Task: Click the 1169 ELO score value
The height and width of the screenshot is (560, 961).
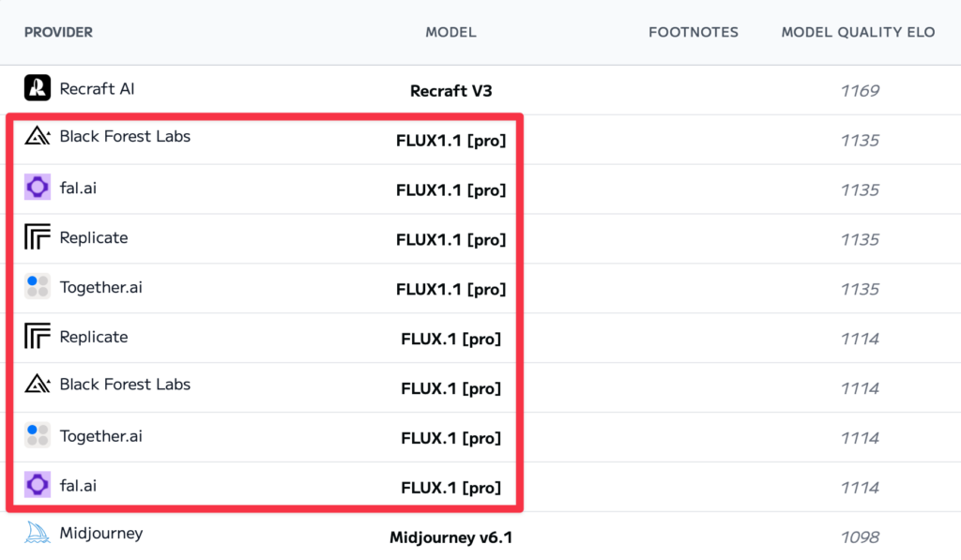Action: coord(860,91)
